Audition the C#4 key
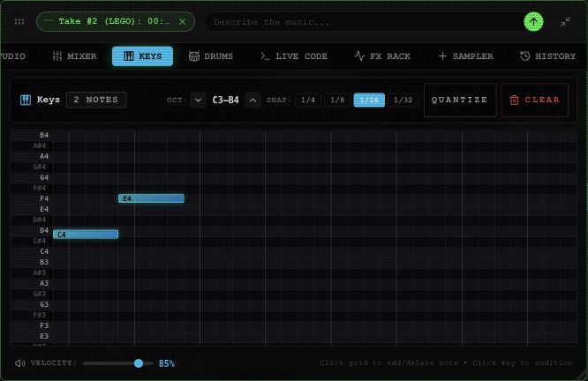 (x=32, y=241)
